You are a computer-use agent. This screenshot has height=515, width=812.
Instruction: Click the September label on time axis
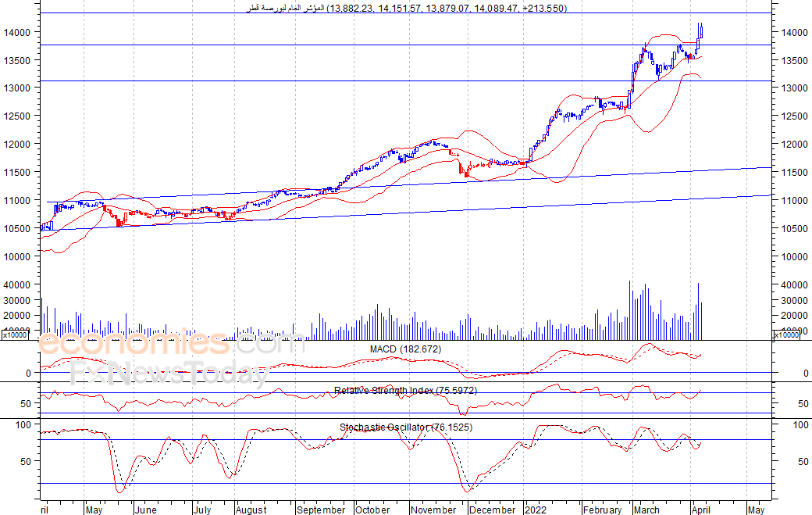tap(321, 510)
